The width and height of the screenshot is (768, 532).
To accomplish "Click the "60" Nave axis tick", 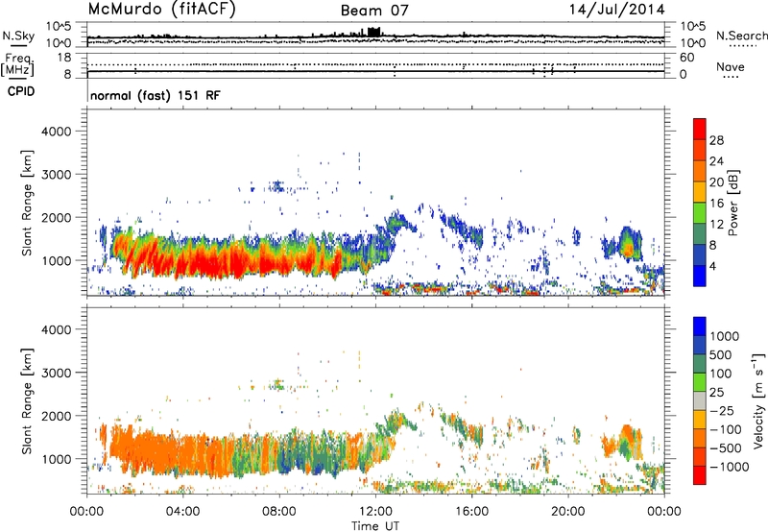I will tap(686, 58).
